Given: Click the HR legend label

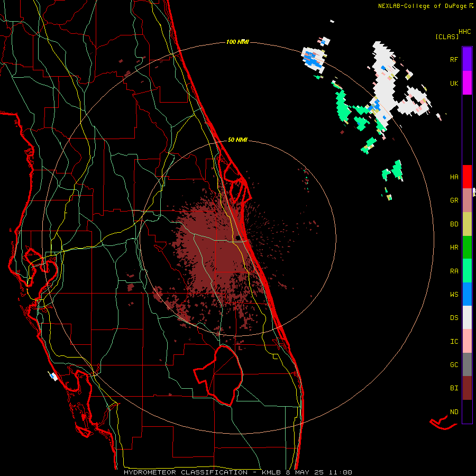Looking at the screenshot, I should (x=454, y=248).
